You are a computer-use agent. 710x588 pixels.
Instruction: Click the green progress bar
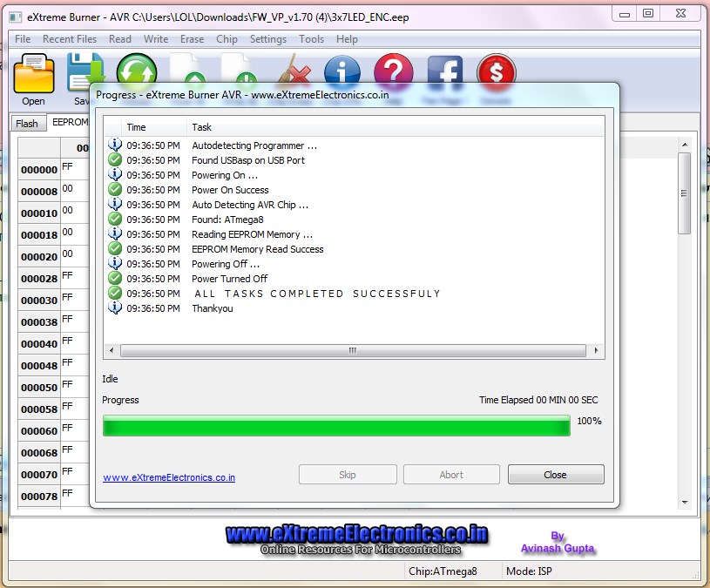point(336,425)
